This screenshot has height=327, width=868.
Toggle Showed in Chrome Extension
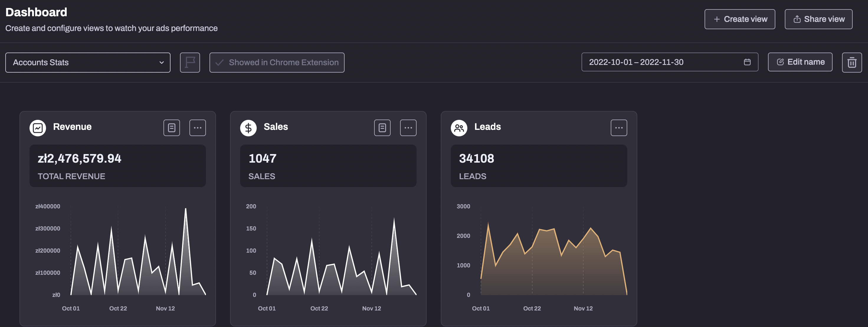pos(277,62)
